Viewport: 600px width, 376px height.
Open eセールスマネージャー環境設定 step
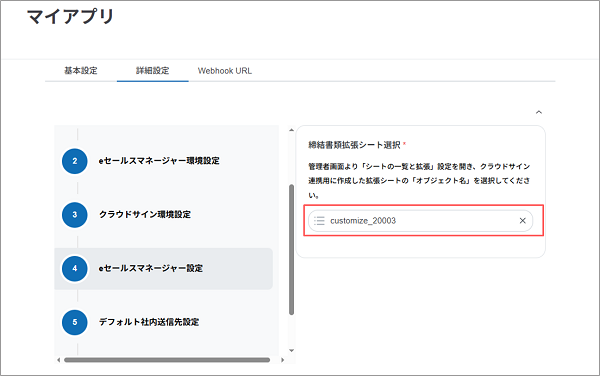159,161
